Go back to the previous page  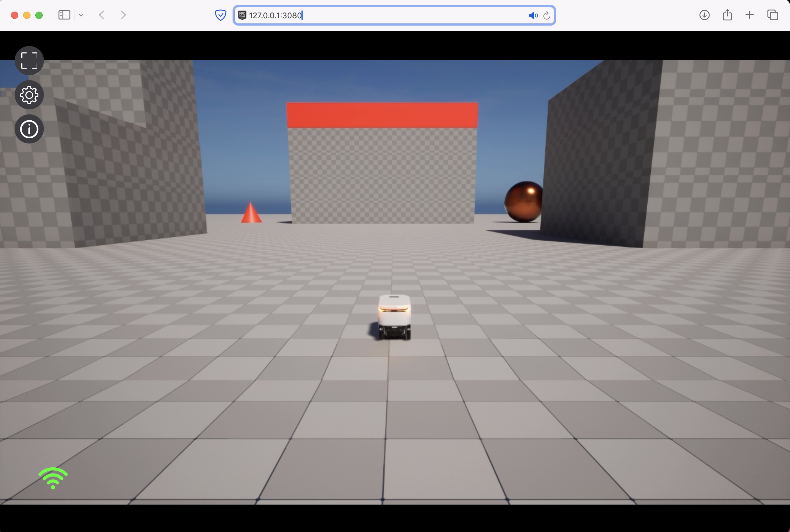(x=101, y=15)
